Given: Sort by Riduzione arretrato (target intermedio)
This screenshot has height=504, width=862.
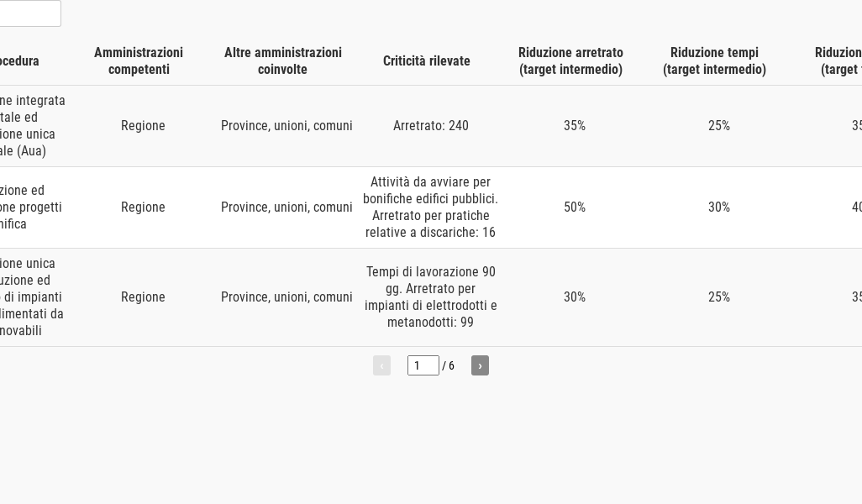Looking at the screenshot, I should point(570,60).
